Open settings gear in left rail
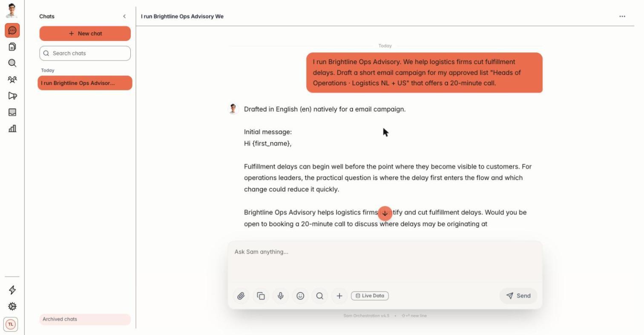Viewport: 644px width, 335px height. click(12, 306)
